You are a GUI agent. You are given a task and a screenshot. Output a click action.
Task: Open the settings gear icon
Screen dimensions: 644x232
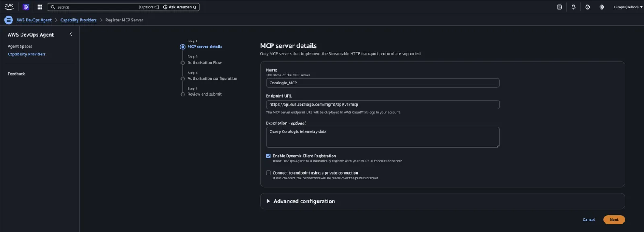click(602, 7)
